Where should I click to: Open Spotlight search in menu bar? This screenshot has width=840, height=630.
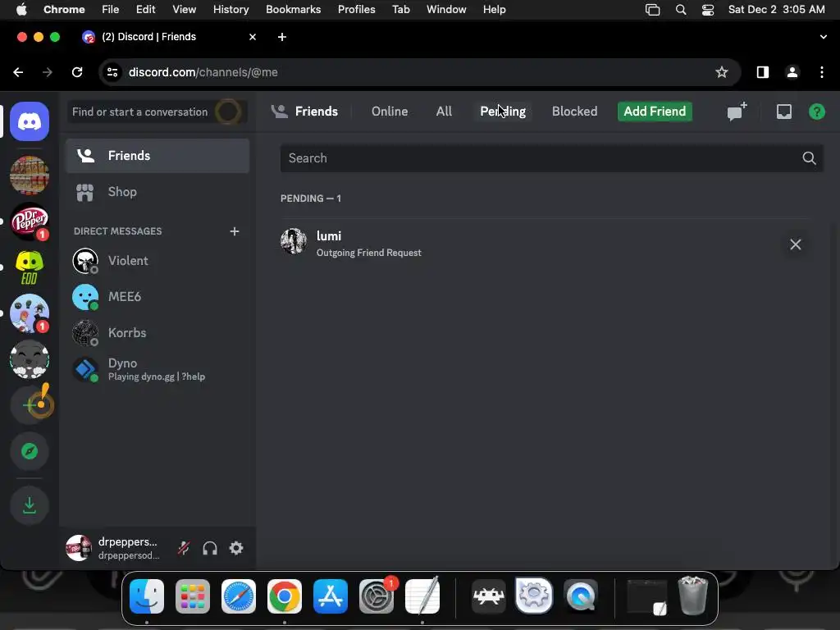681,10
